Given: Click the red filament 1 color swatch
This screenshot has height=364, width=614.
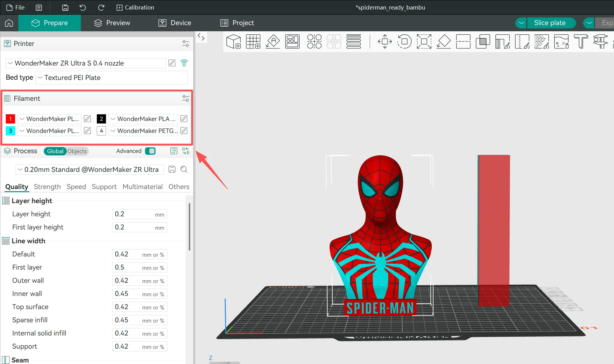Looking at the screenshot, I should (10, 119).
